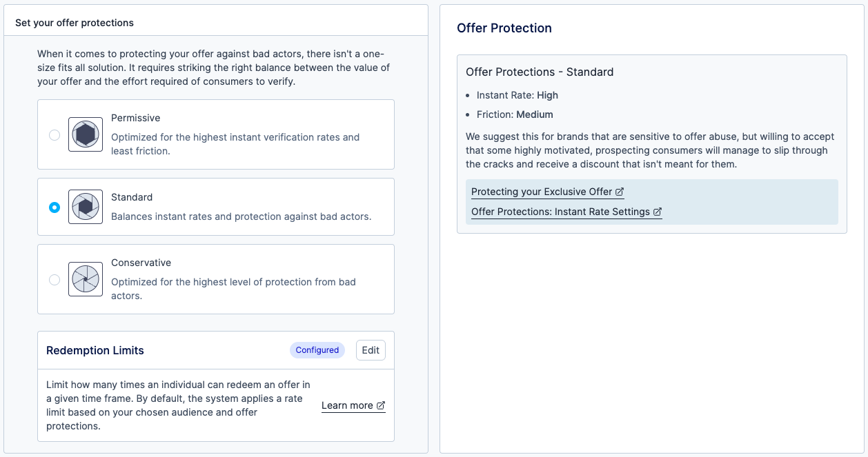Image resolution: width=868 pixels, height=457 pixels.
Task: Choose the Conservative radio button
Action: point(55,280)
